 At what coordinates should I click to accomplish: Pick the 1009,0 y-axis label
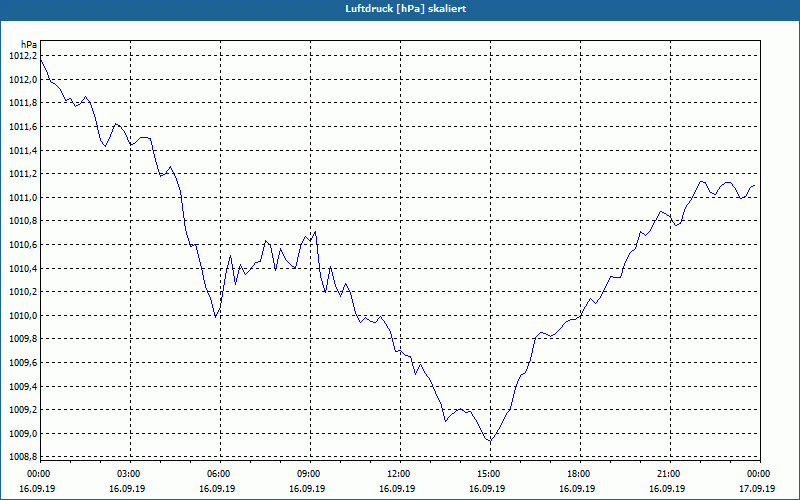(23, 433)
